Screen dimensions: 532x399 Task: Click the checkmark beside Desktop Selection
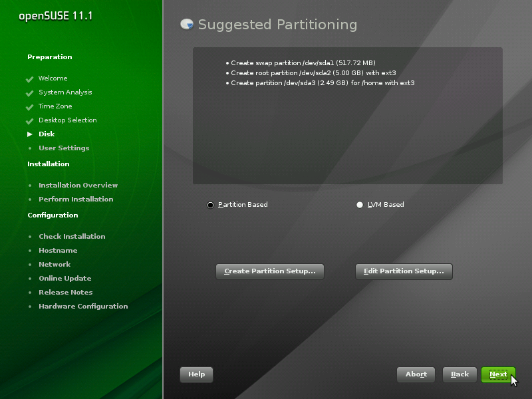(29, 121)
